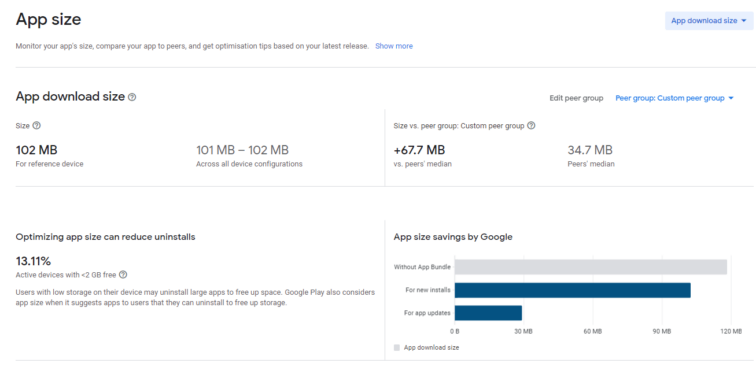The height and width of the screenshot is (367, 756).
Task: Click the 'Without App Bundle' chart label
Action: [422, 267]
